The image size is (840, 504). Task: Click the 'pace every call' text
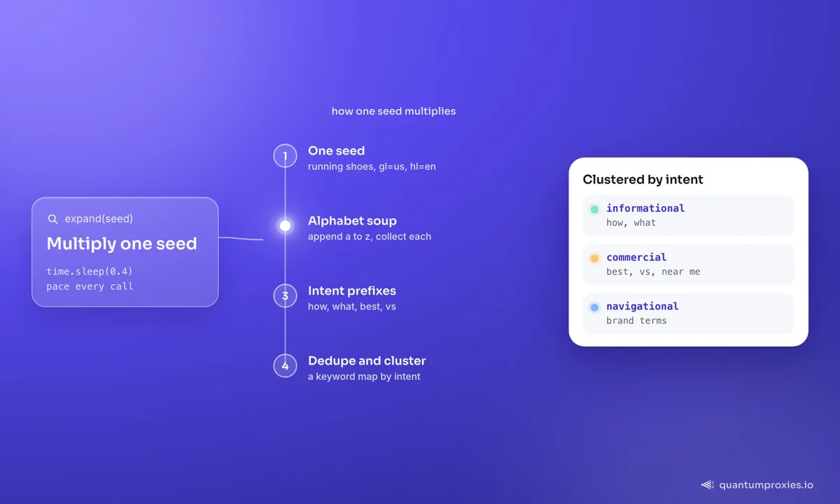[x=90, y=286]
